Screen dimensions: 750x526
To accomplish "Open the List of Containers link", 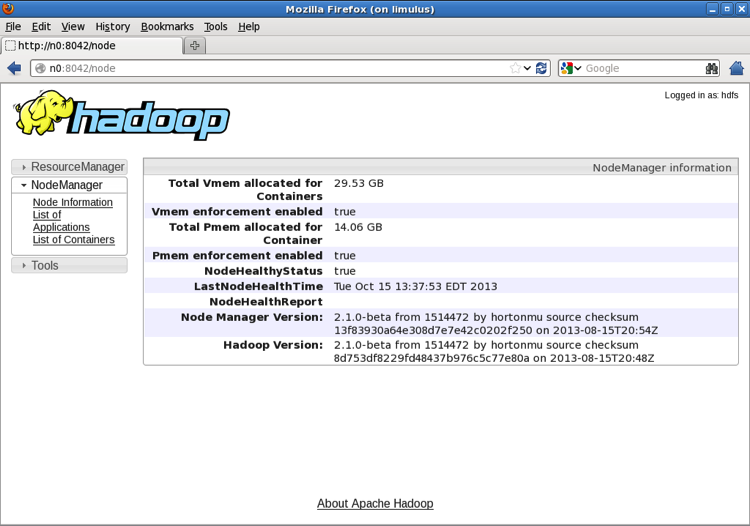I will (x=73, y=240).
